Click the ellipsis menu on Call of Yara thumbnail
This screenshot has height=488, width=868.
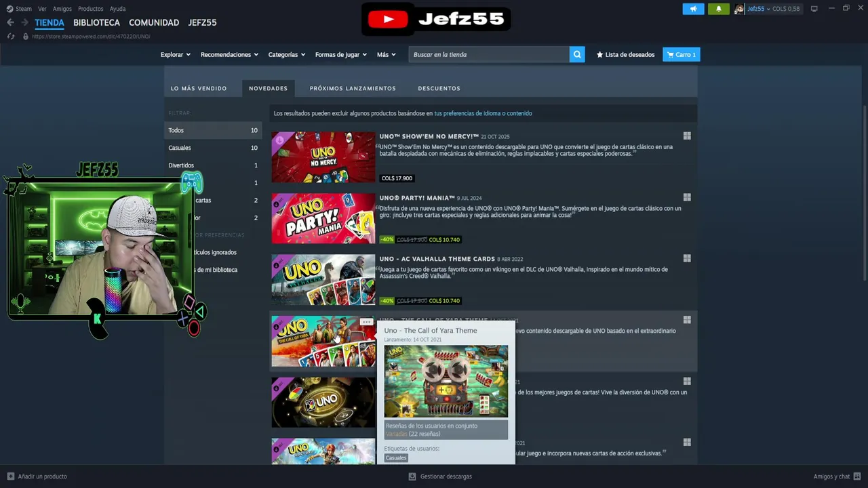point(366,322)
